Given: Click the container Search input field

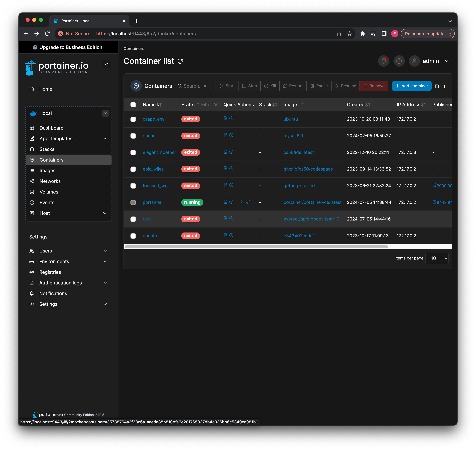Looking at the screenshot, I should pyautogui.click(x=192, y=86).
